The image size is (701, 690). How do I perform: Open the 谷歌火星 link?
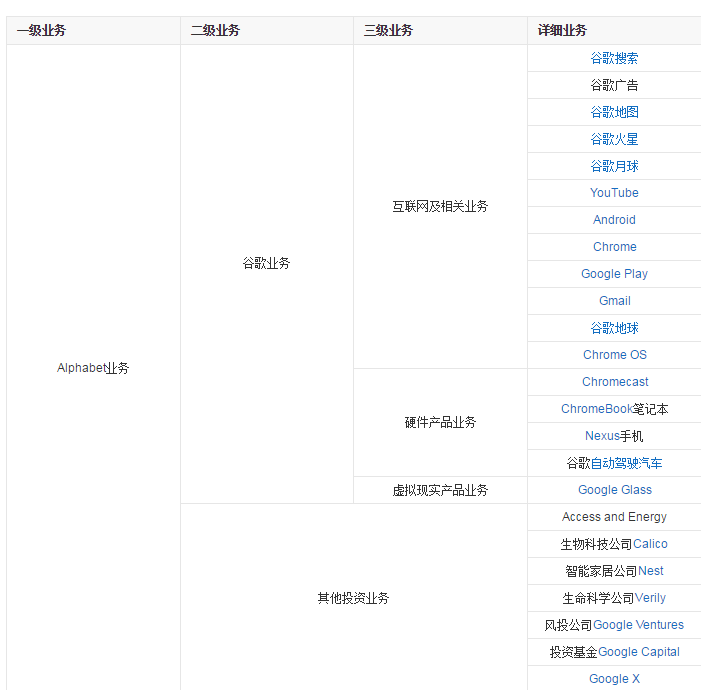click(614, 139)
